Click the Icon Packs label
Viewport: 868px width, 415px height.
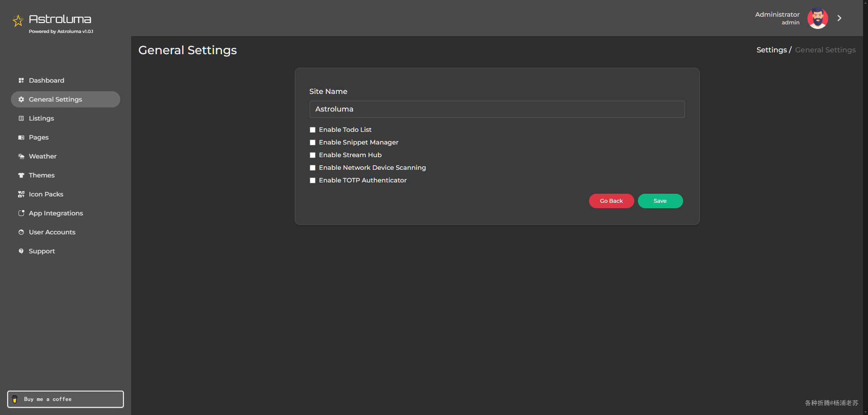pyautogui.click(x=46, y=194)
